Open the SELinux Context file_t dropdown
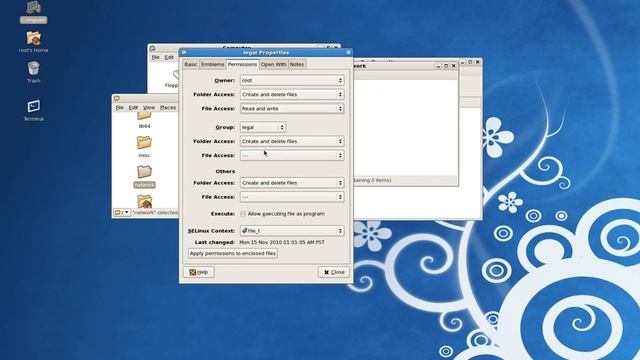 pyautogui.click(x=292, y=231)
